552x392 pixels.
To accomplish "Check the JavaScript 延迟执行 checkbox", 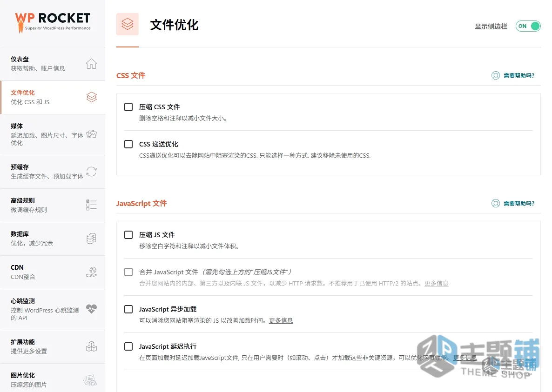I will [128, 346].
